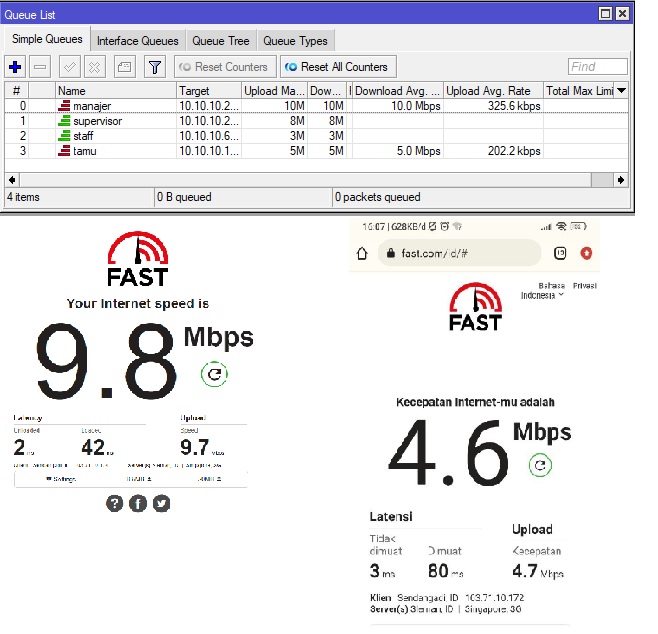Click the comment note icon in toolbar
Screen dimensions: 658x634
125,67
